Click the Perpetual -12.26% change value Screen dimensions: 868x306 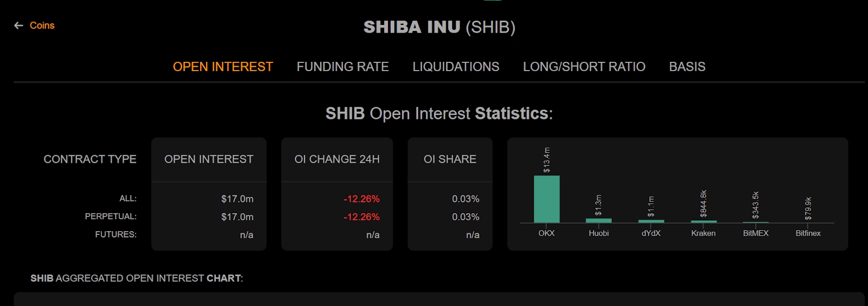point(361,217)
